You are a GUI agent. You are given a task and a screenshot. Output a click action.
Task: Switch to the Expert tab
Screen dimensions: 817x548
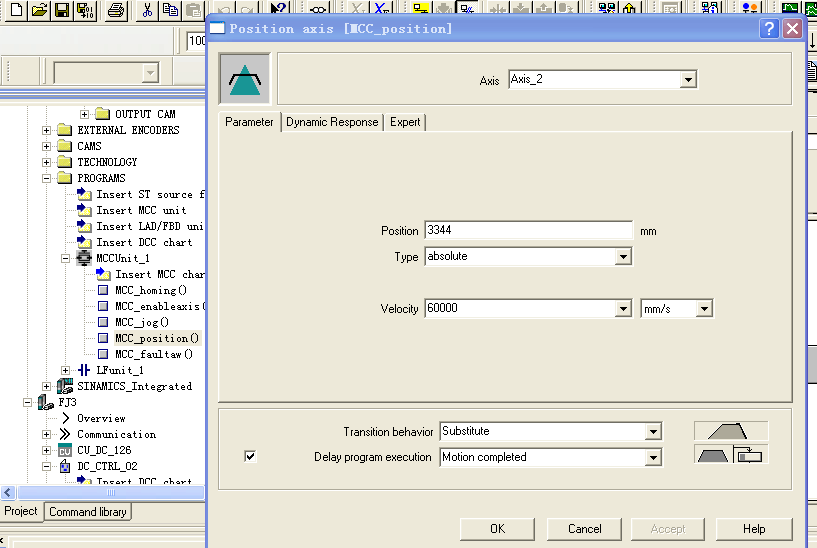pyautogui.click(x=405, y=122)
